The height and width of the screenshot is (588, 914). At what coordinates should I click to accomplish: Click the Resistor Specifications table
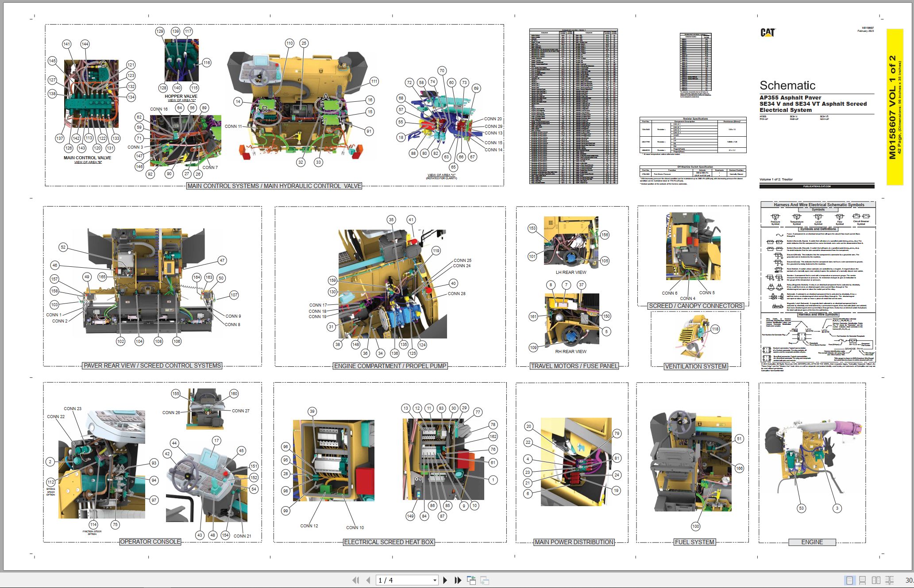693,135
